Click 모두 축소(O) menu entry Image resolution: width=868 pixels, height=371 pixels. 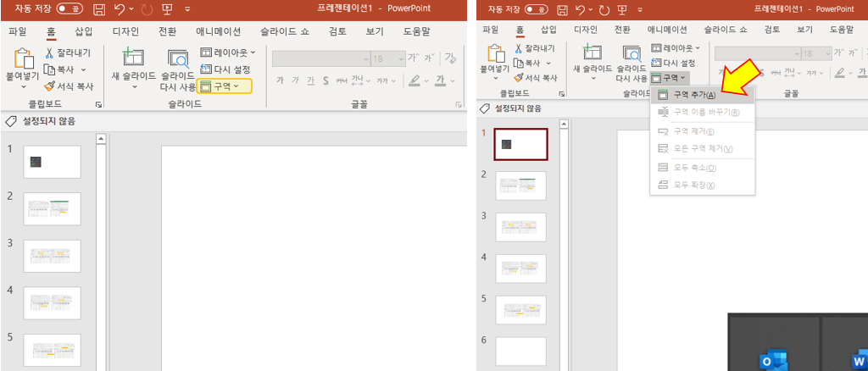point(702,168)
